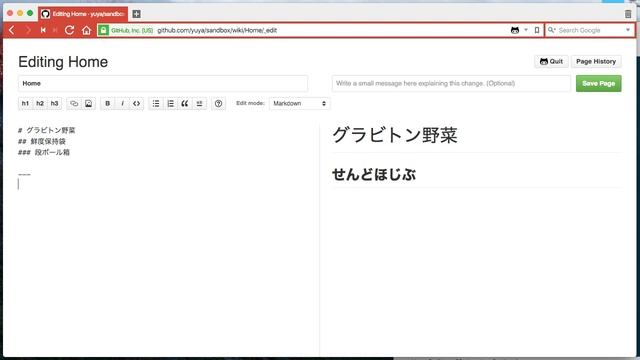Click the fast forward navigation button
Viewport: 640px width, 360px height.
tap(55, 30)
